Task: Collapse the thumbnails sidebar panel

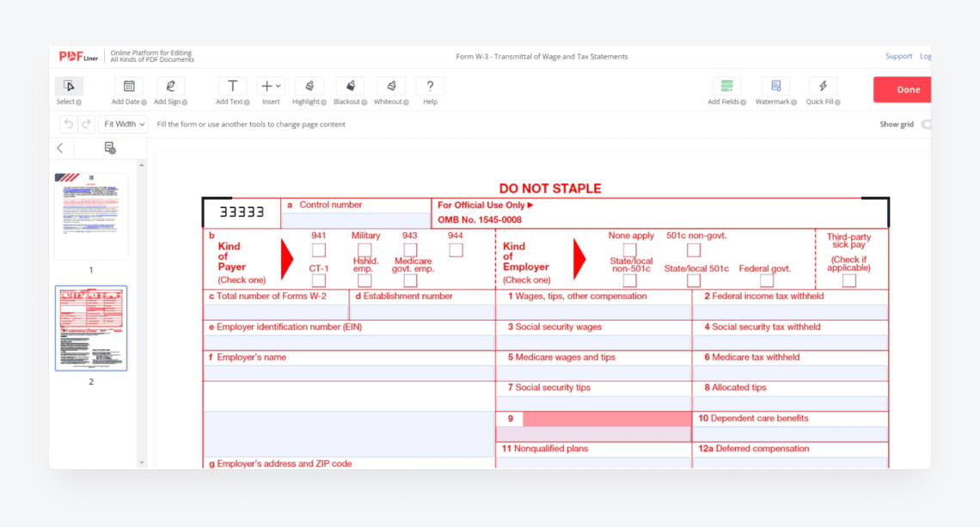Action: point(59,147)
